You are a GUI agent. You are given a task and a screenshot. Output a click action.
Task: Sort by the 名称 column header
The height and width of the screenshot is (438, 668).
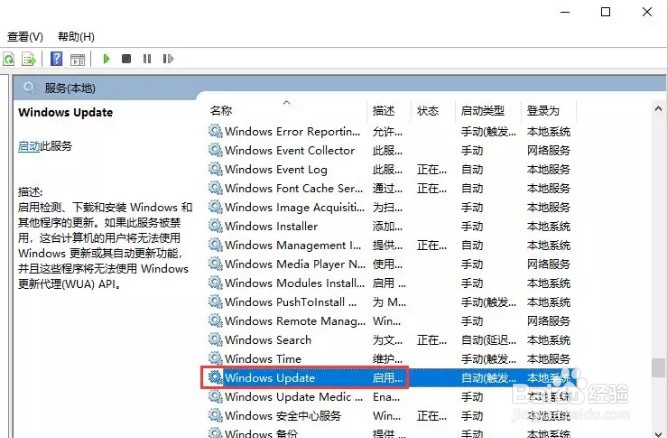(221, 111)
